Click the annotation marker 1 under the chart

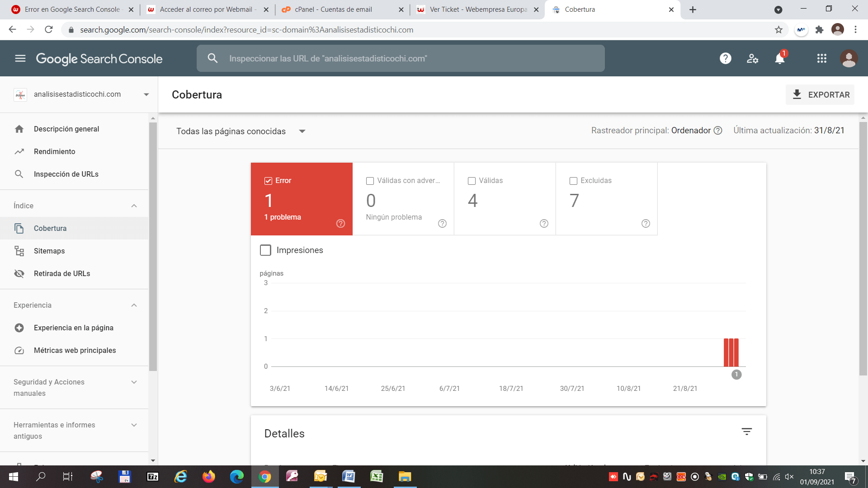click(x=736, y=375)
